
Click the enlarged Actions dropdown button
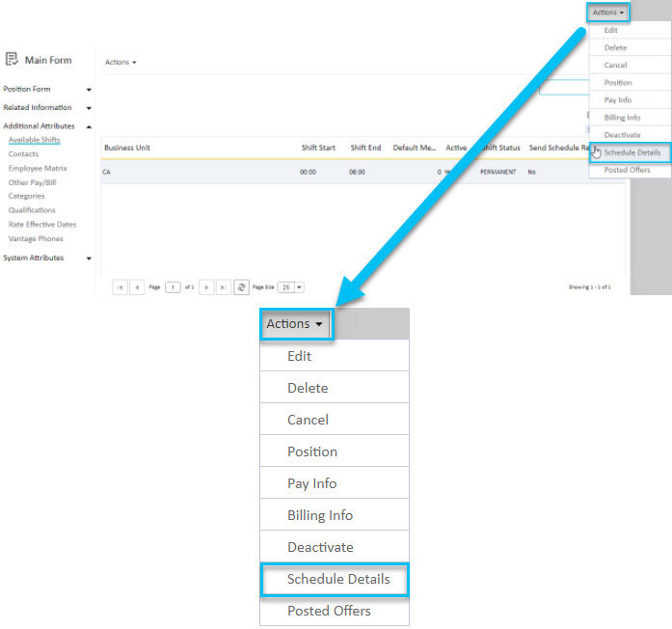click(296, 324)
